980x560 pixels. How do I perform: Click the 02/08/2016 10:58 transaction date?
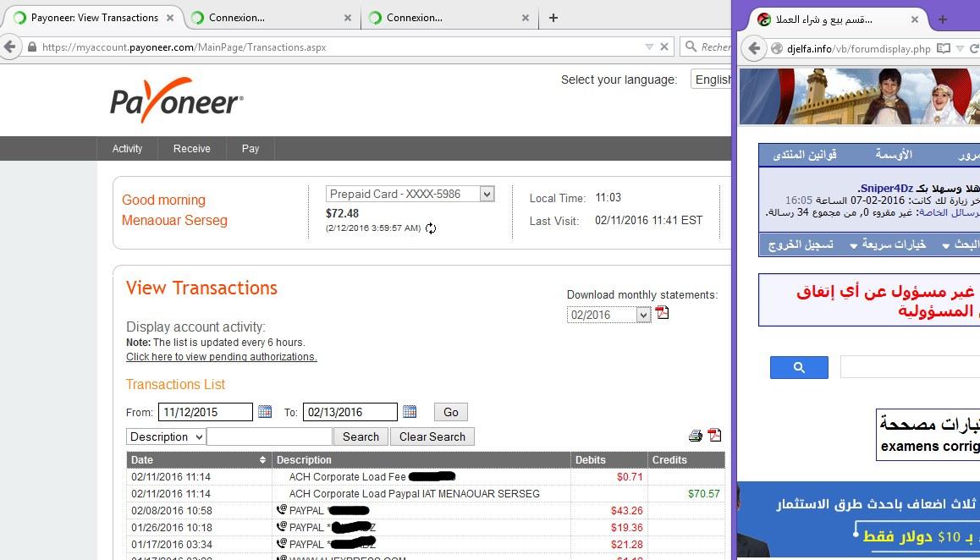(172, 511)
